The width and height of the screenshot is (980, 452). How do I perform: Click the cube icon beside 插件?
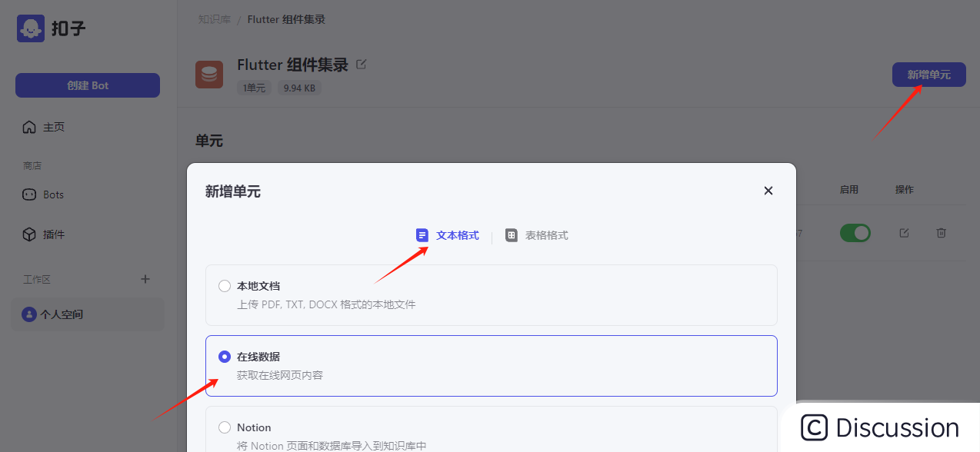click(29, 234)
